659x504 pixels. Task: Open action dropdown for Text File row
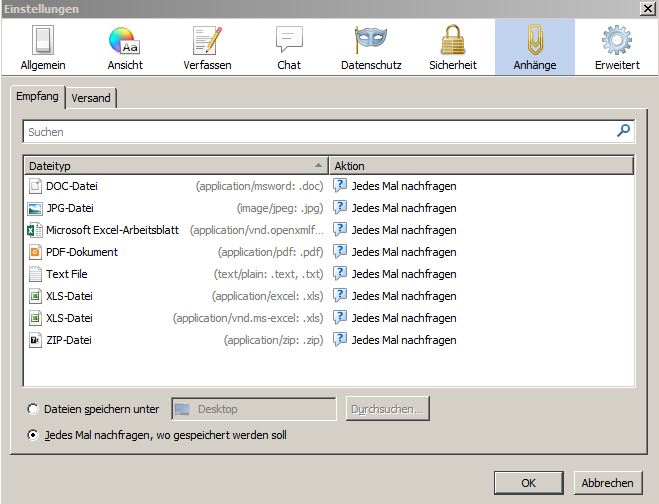point(481,274)
